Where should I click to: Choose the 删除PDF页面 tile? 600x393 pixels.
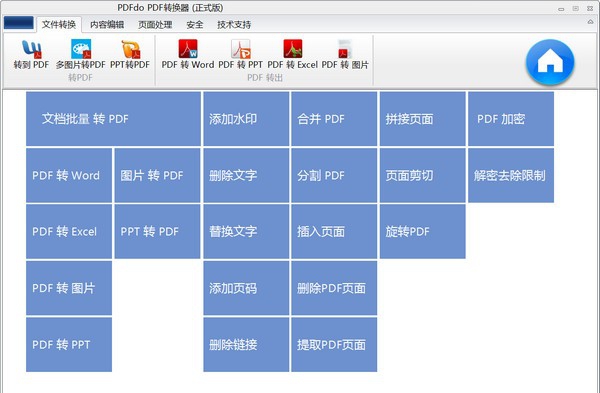(334, 288)
